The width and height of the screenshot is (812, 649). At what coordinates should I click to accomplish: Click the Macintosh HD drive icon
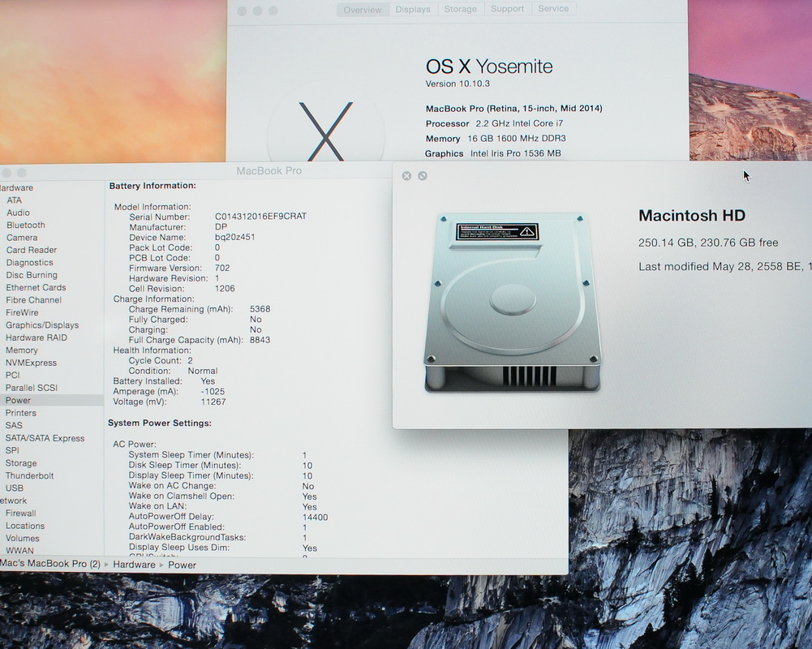pos(512,302)
